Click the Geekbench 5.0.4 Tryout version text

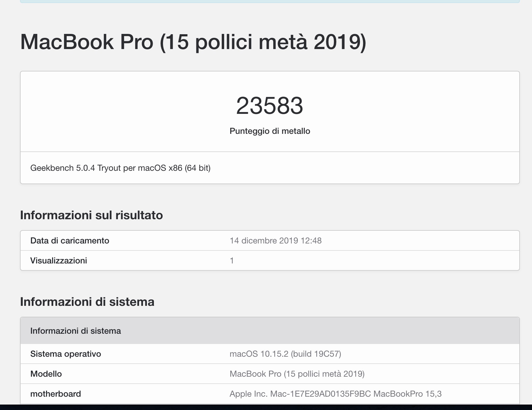coord(120,168)
